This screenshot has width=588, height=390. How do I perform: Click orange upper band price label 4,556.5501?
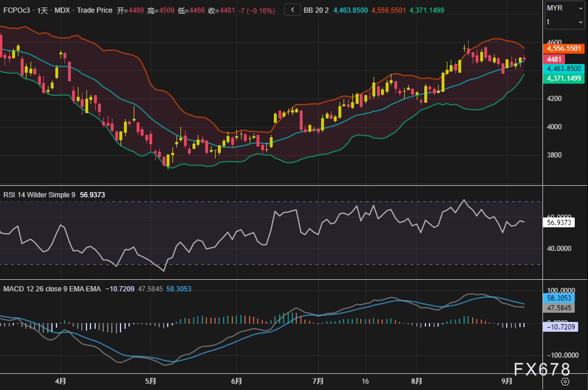pyautogui.click(x=564, y=49)
